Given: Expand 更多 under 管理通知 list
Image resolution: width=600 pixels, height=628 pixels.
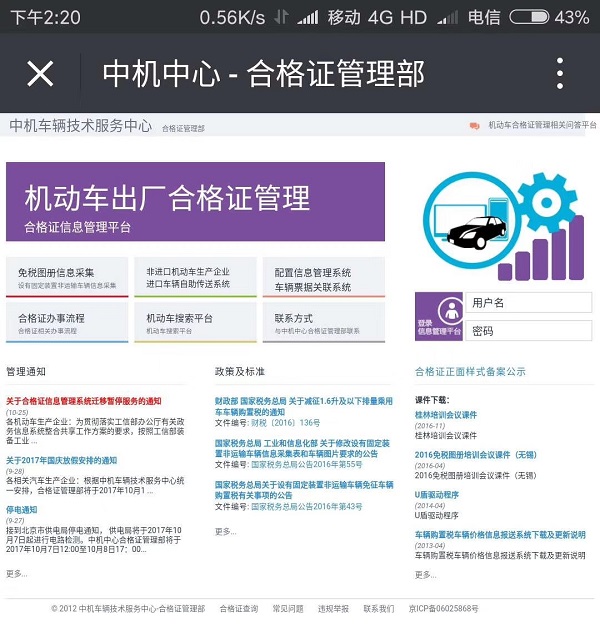Looking at the screenshot, I should (17, 573).
